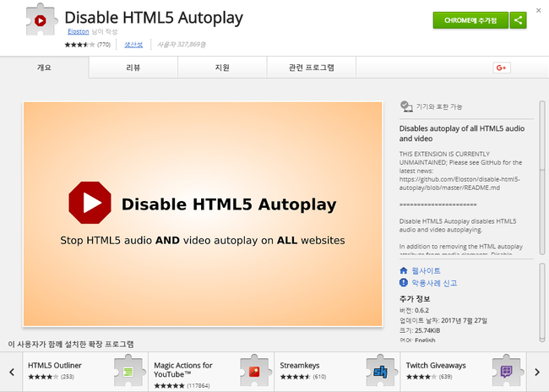Switch to the 관련 프로그램 tab
549x392 pixels.
[312, 68]
